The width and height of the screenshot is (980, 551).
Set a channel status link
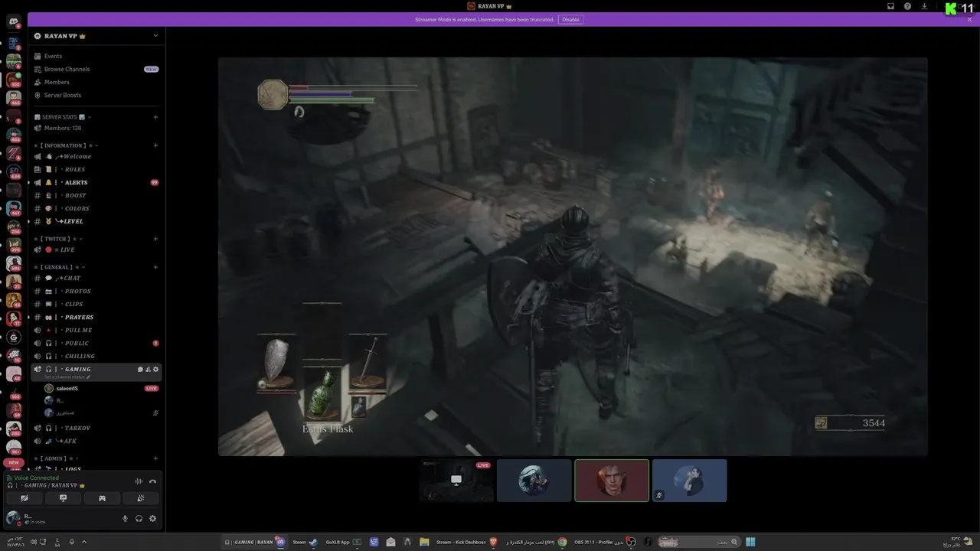coord(67,377)
